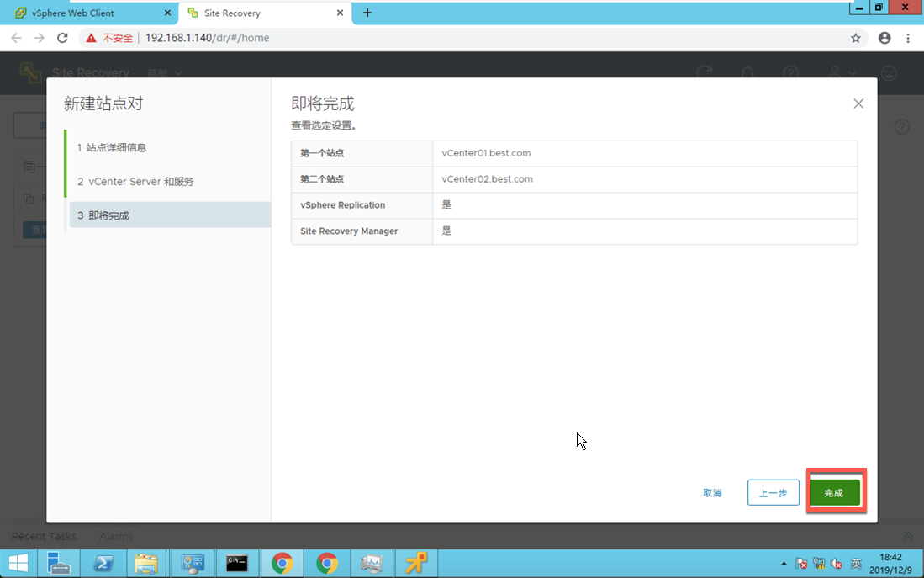Bookmark this page with the star icon
This screenshot has height=578, width=924.
[856, 38]
